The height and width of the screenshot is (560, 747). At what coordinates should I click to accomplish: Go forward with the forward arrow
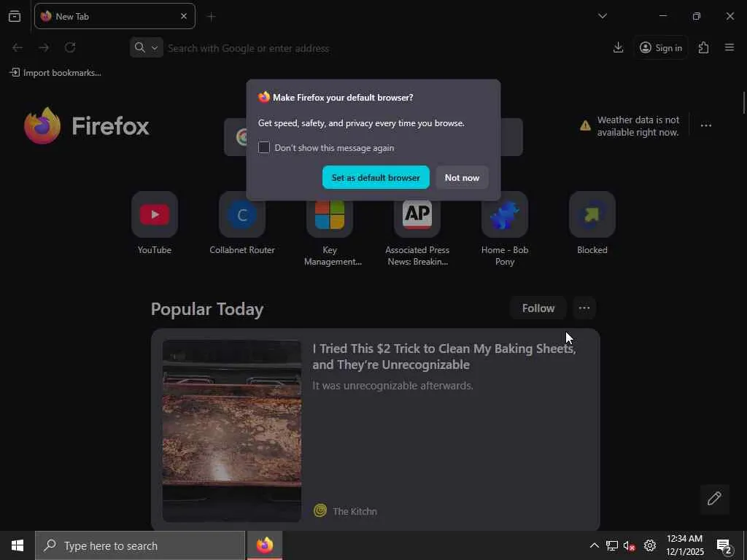(x=44, y=47)
